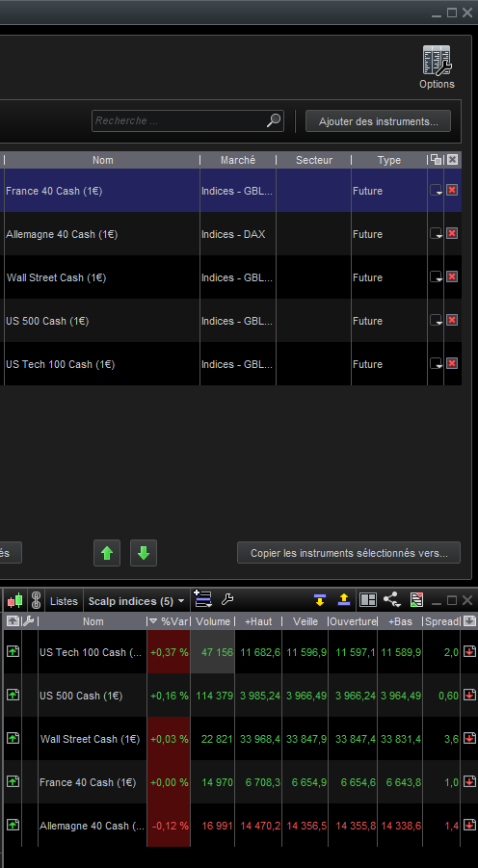Click the wrench icon in column header row
The height and width of the screenshot is (868, 478).
(28, 621)
